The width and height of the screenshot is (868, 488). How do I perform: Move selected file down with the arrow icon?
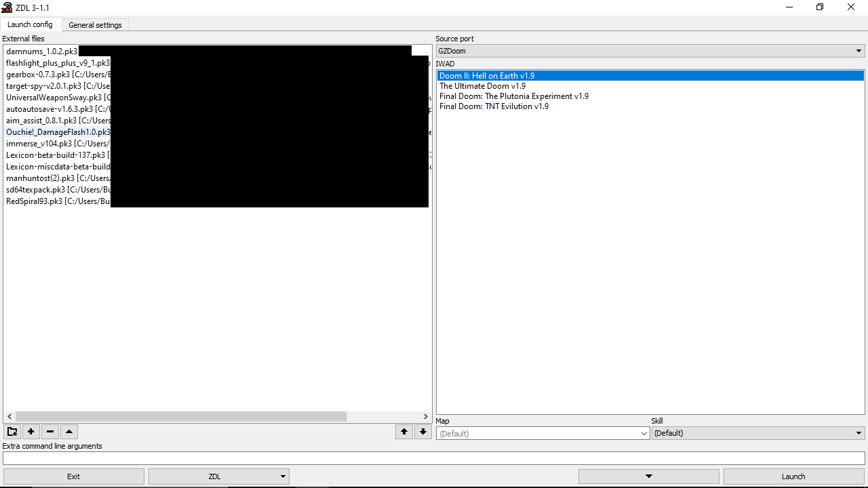point(423,432)
